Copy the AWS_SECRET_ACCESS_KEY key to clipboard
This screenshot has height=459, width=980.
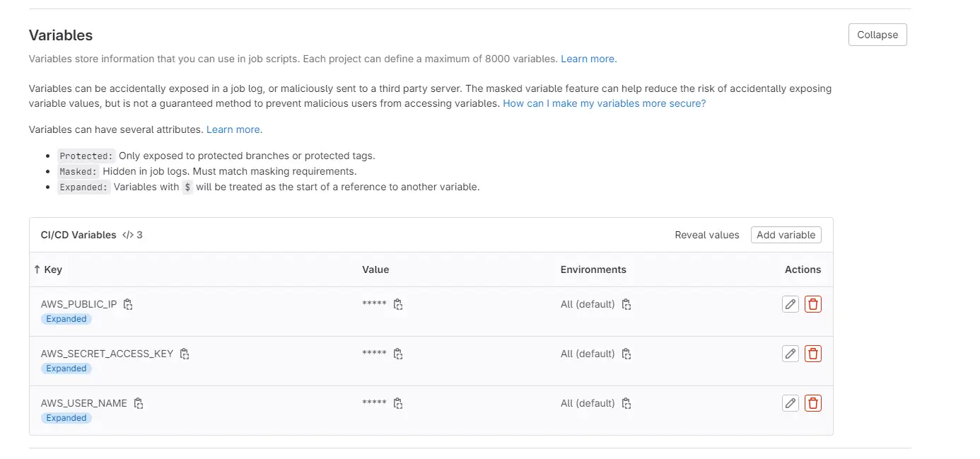184,353
